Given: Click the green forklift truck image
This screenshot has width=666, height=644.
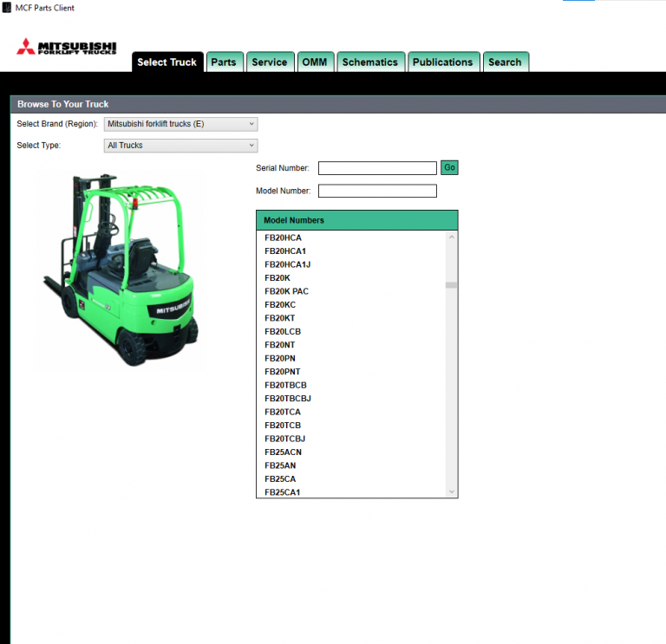Looking at the screenshot, I should tap(121, 270).
